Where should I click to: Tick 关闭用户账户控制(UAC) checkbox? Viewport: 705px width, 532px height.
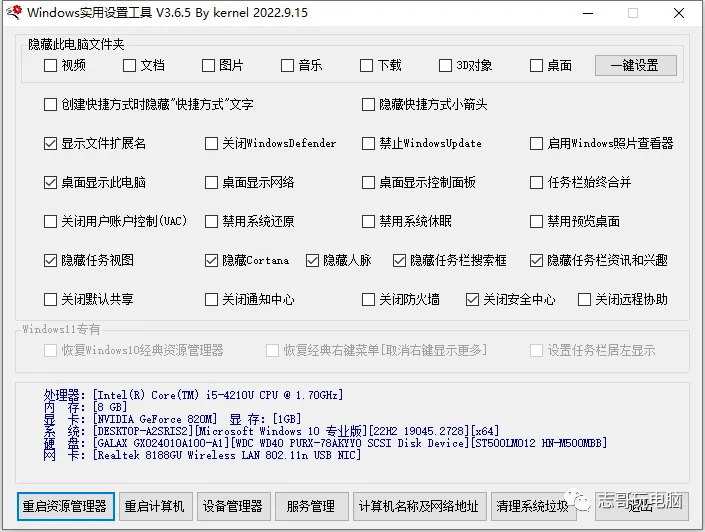[x=51, y=221]
